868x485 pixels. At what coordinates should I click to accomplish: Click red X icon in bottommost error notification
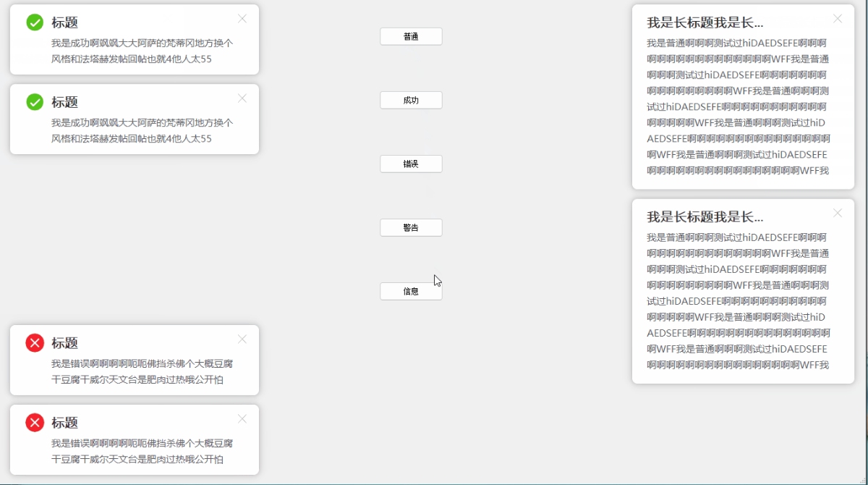35,423
